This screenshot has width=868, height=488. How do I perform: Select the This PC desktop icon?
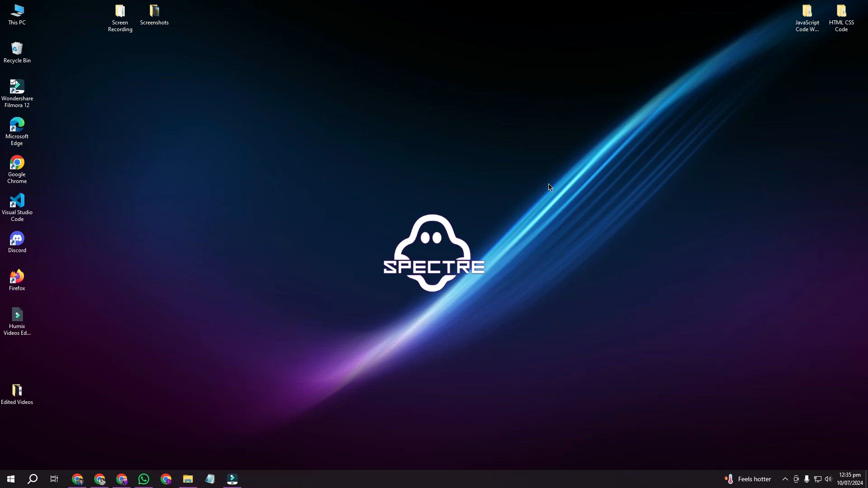[17, 15]
